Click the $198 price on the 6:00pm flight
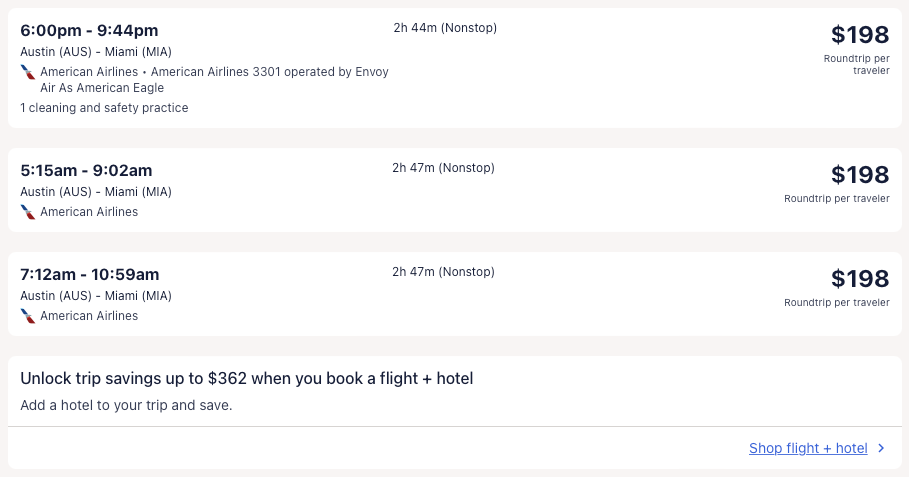The width and height of the screenshot is (909, 477). (x=859, y=35)
